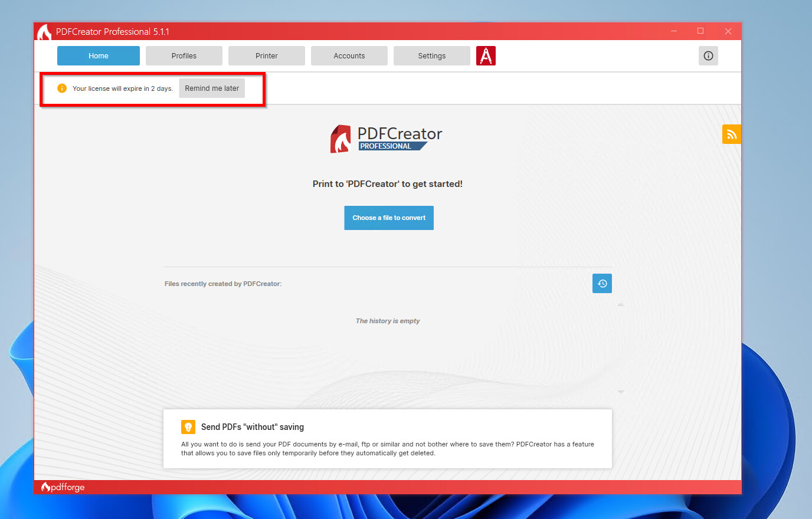Click Remind me later button
The image size is (812, 519).
pos(212,88)
